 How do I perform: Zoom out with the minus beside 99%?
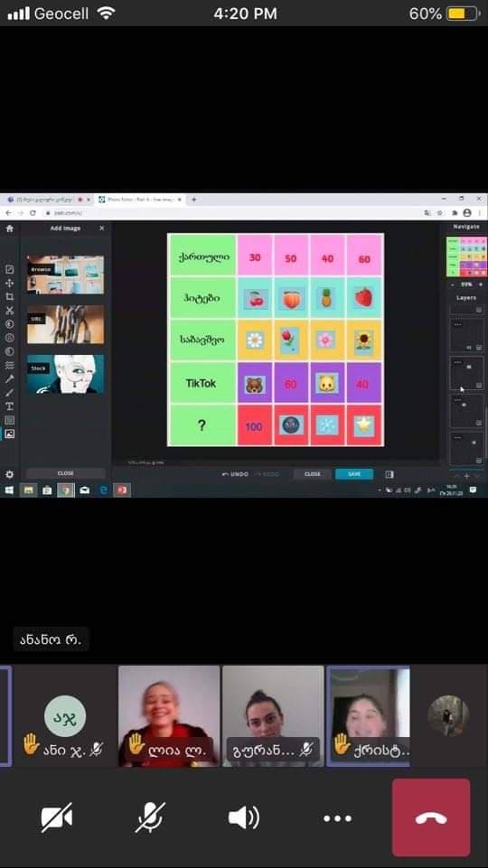[x=452, y=285]
